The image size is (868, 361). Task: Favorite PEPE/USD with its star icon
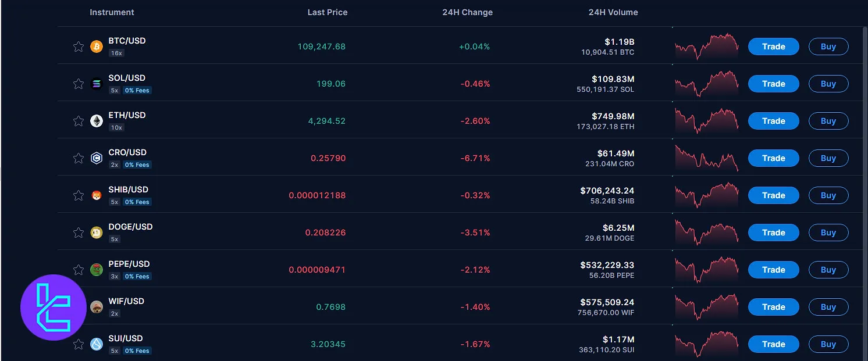point(79,270)
